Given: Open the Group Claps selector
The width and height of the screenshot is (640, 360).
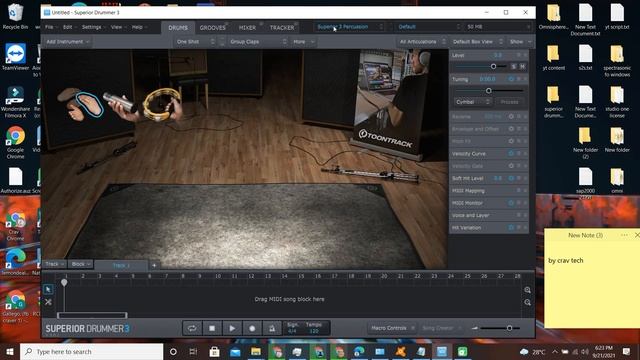Looking at the screenshot, I should [x=258, y=42].
